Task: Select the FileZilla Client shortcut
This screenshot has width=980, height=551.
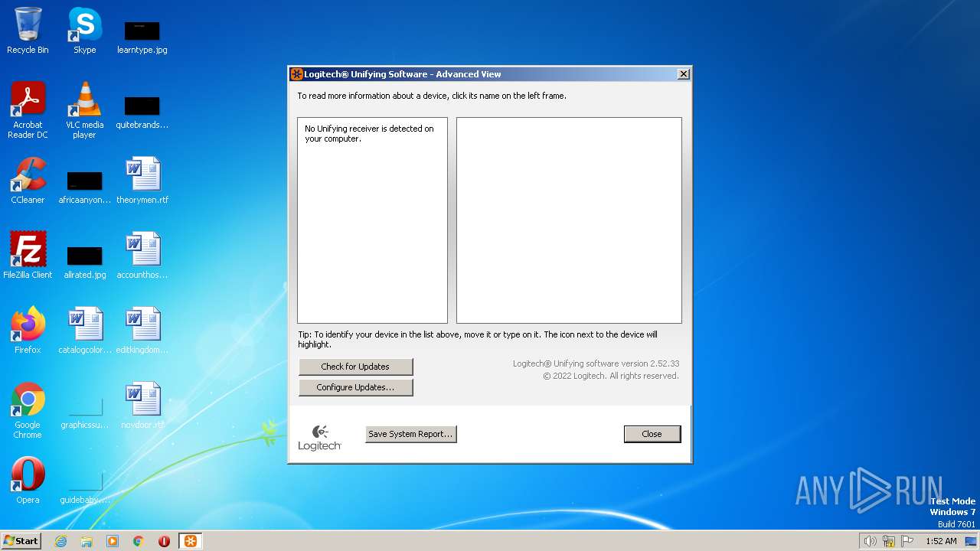Action: pos(28,256)
